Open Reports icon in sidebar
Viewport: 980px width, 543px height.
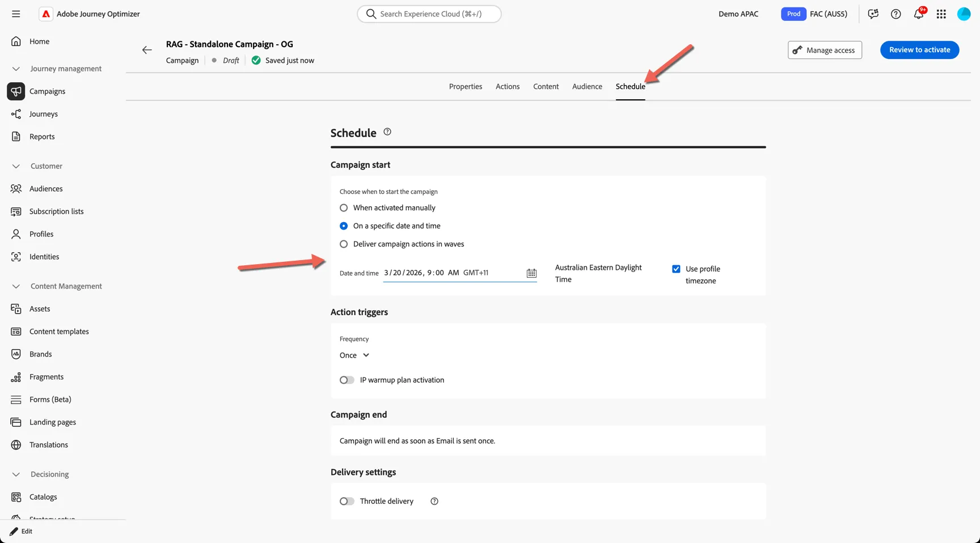pyautogui.click(x=16, y=137)
